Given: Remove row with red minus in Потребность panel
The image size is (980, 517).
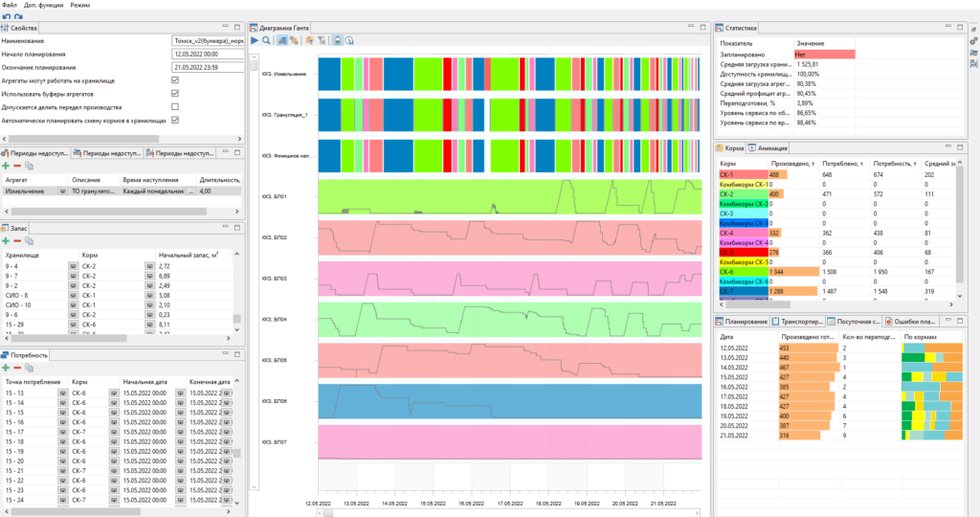Looking at the screenshot, I should [17, 368].
